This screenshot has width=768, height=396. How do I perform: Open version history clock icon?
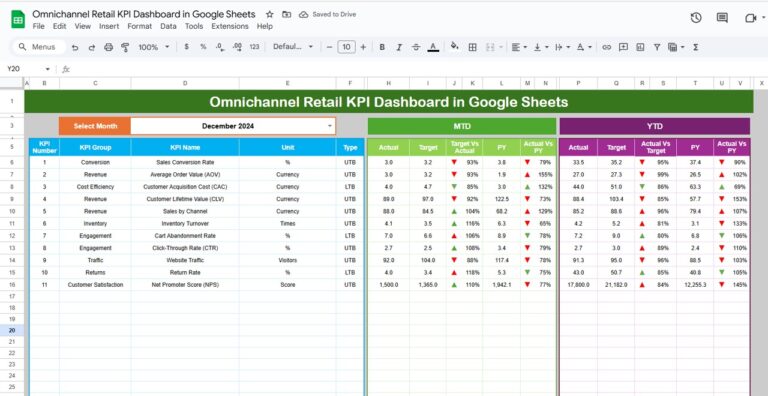click(x=696, y=18)
